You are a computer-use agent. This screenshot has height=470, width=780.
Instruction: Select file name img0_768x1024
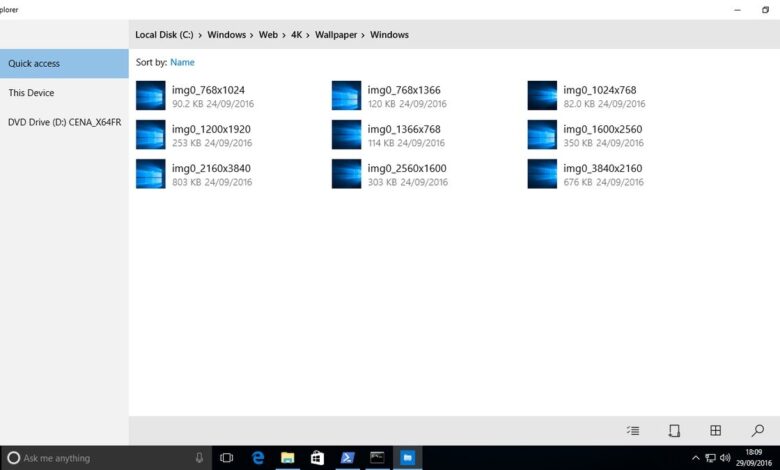click(208, 90)
